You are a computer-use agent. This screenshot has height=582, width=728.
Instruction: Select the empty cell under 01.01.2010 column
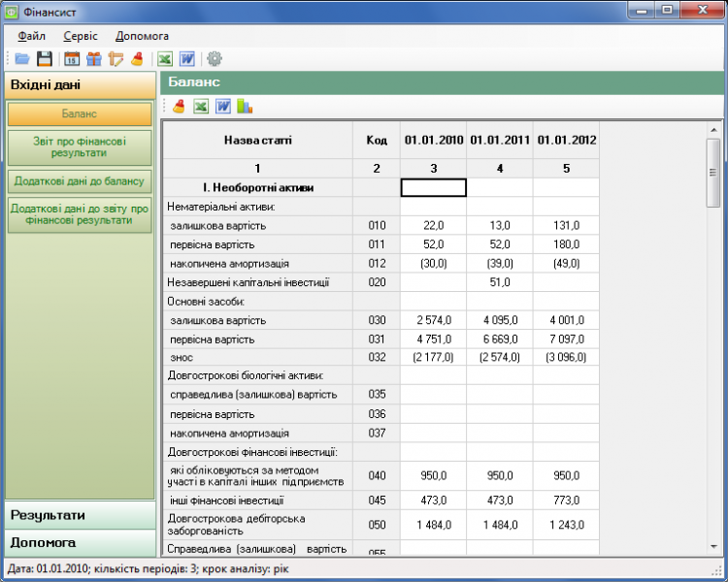point(434,188)
